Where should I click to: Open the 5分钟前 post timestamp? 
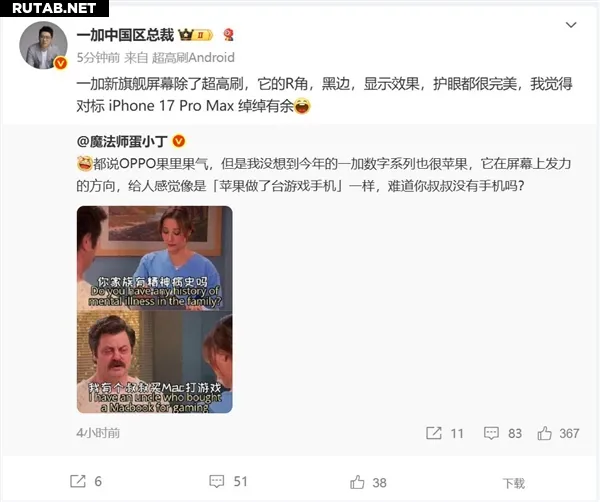[x=98, y=58]
